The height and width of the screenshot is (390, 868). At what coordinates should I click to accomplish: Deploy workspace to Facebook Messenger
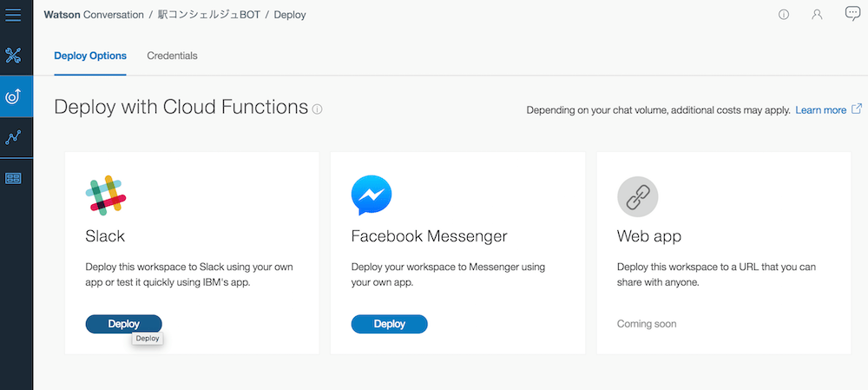pyautogui.click(x=389, y=324)
